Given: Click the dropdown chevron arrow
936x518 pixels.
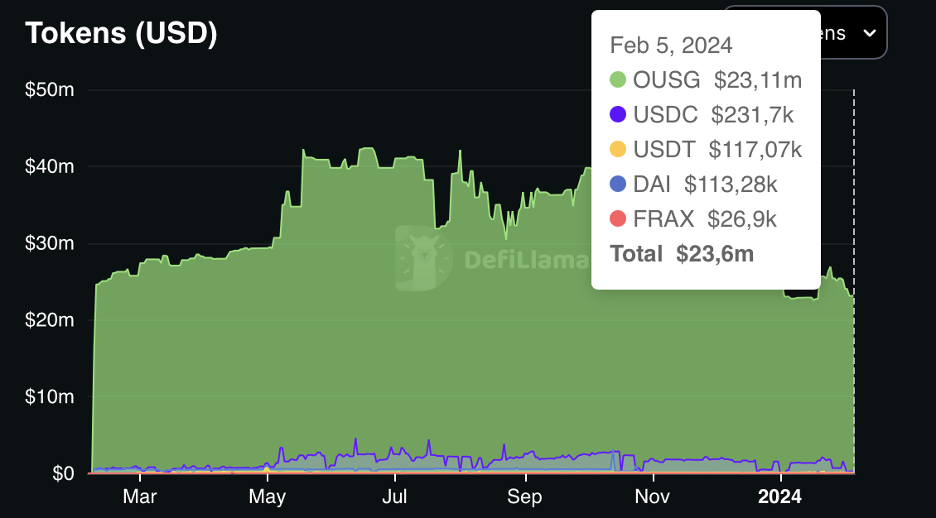Looking at the screenshot, I should (870, 33).
